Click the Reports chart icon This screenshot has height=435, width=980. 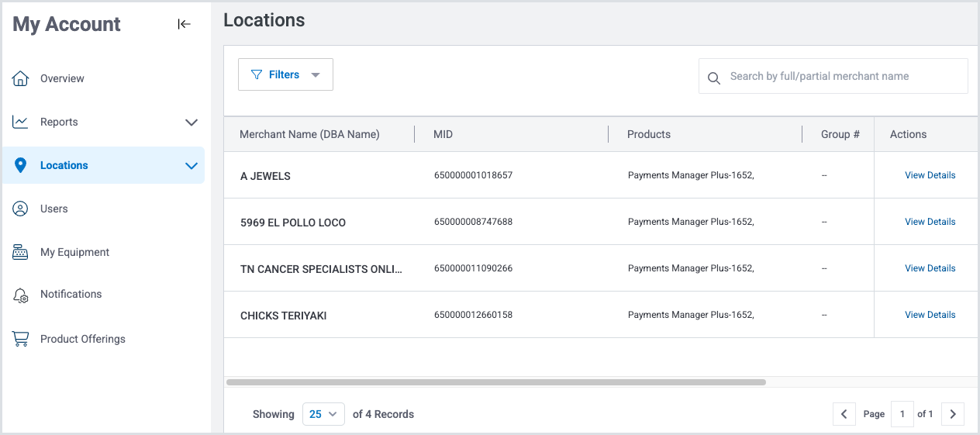21,122
